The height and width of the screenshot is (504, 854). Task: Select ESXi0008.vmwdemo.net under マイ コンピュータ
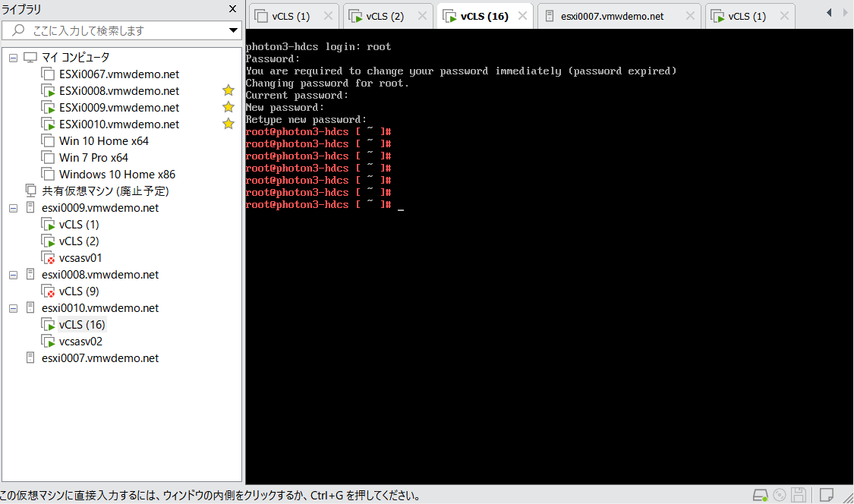click(x=118, y=91)
